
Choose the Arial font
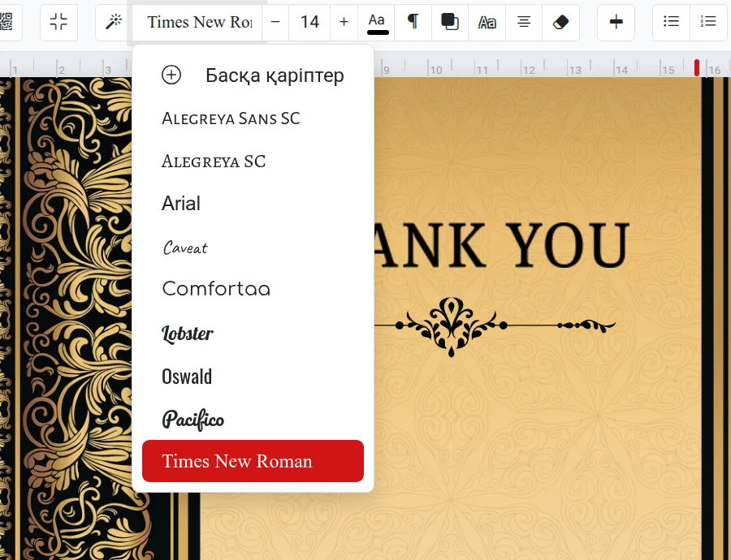(x=253, y=204)
